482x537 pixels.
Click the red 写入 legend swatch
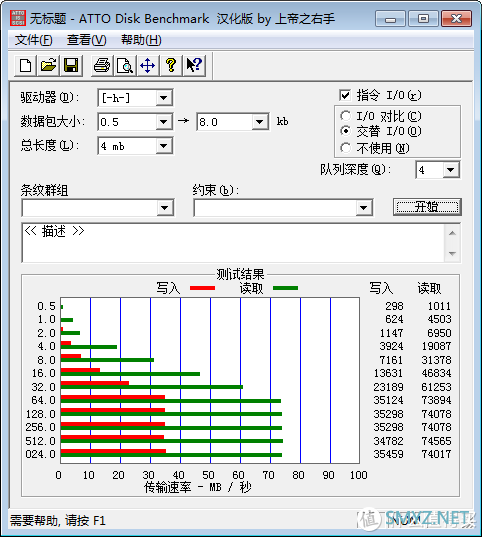202,288
